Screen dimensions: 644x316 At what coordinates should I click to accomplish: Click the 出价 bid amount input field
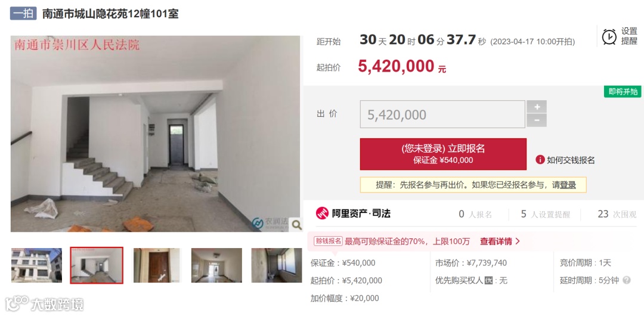coord(442,114)
